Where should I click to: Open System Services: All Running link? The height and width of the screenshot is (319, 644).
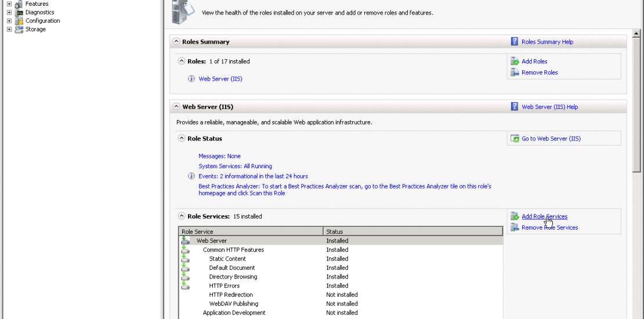236,166
